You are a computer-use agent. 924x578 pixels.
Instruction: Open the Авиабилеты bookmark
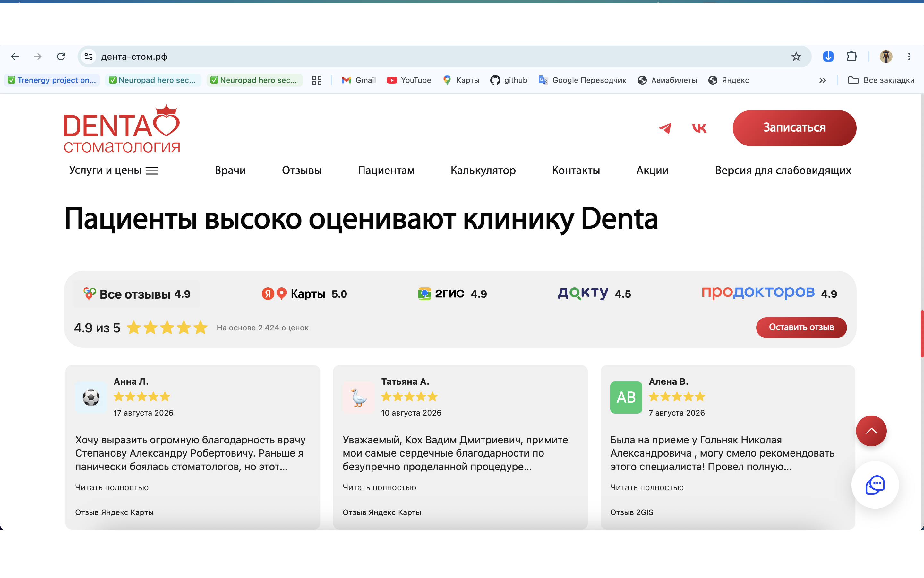pos(667,80)
